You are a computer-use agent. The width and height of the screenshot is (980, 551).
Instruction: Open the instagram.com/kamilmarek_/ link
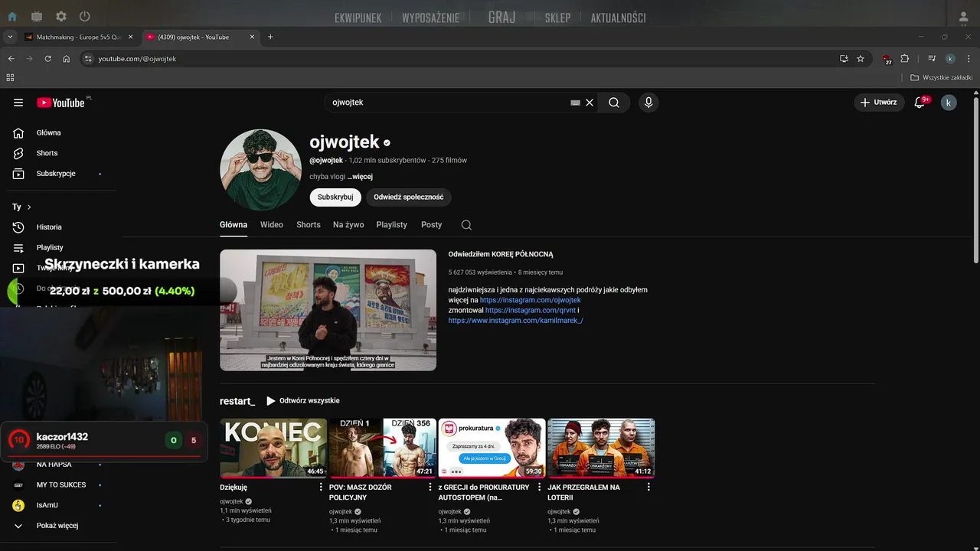(515, 321)
